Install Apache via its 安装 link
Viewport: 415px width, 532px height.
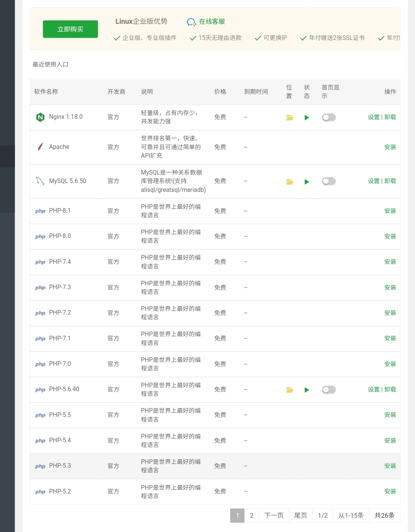point(390,147)
